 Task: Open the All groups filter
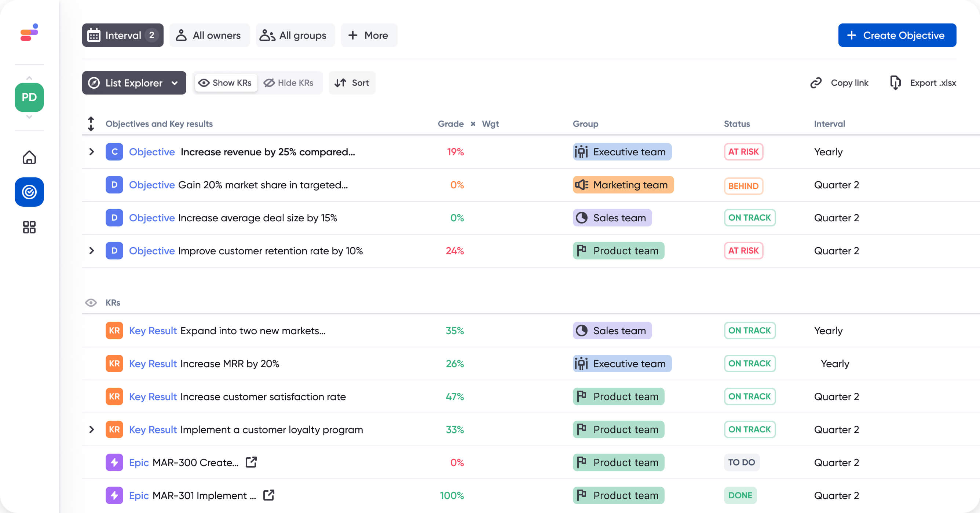[295, 35]
